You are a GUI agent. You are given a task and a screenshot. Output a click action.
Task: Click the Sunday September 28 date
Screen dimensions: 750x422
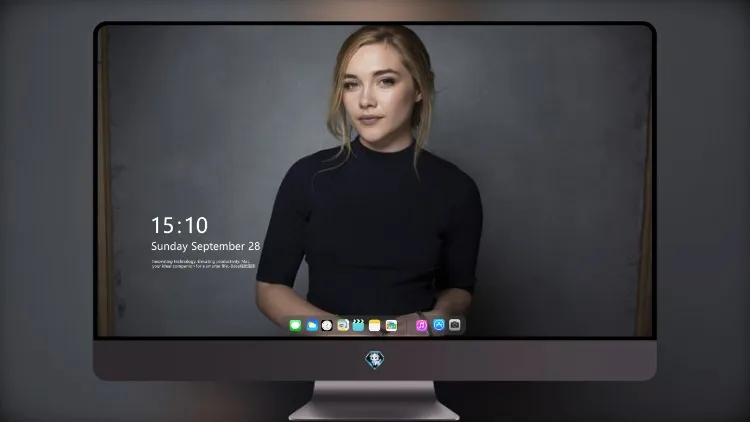(206, 246)
